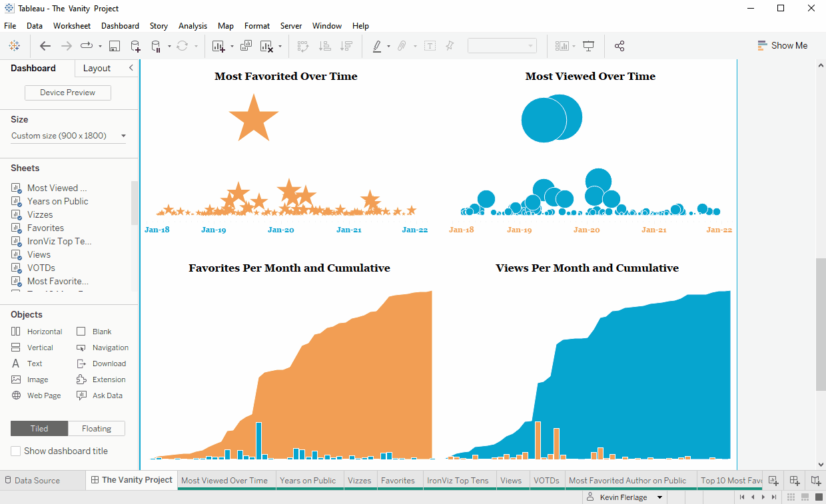Select the Highlight pen icon in toolbar
Screen dimensions: 826x504
pyautogui.click(x=378, y=45)
